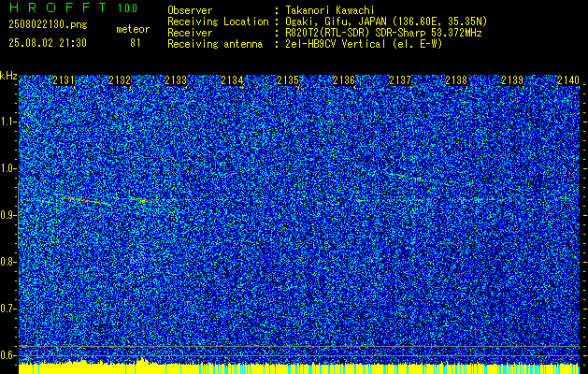588x374 pixels.
Task: Click the Receiving antenna field label
Action: pos(215,44)
